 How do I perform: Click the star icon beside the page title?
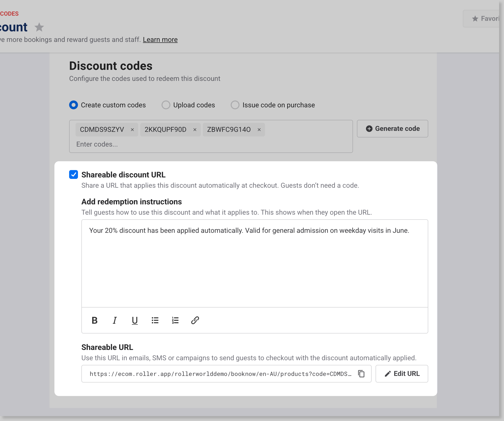(x=39, y=27)
